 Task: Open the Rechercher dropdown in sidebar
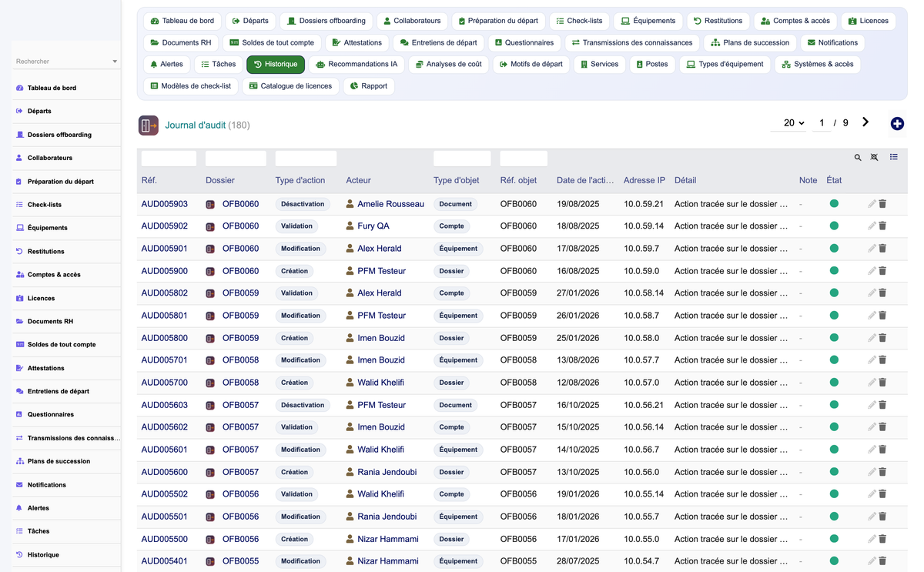[66, 62]
